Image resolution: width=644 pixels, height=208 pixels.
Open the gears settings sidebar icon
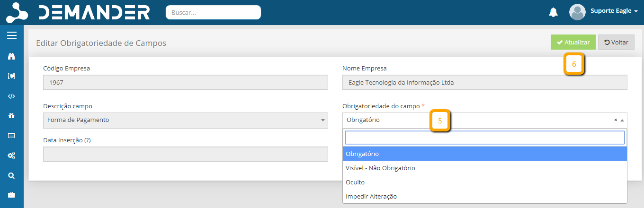point(12,156)
